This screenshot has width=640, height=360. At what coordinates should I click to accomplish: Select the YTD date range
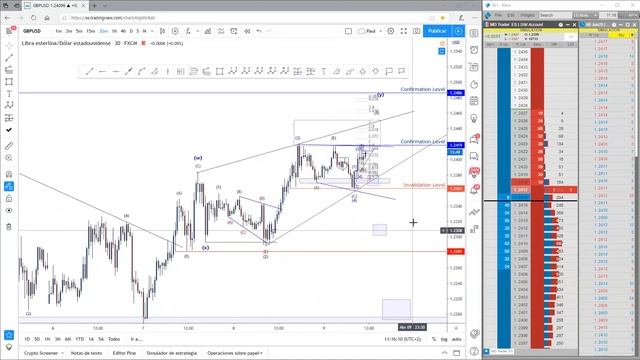point(80,339)
